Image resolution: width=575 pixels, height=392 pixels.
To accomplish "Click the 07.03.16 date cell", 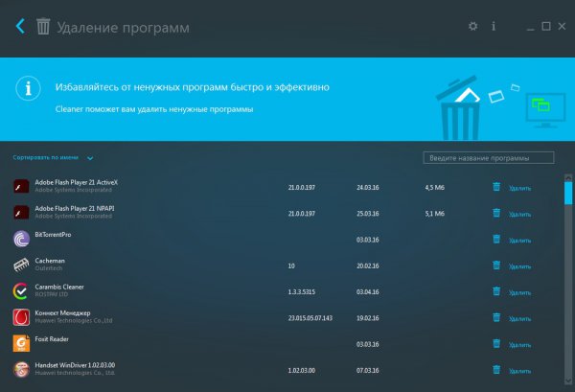I will [368, 370].
